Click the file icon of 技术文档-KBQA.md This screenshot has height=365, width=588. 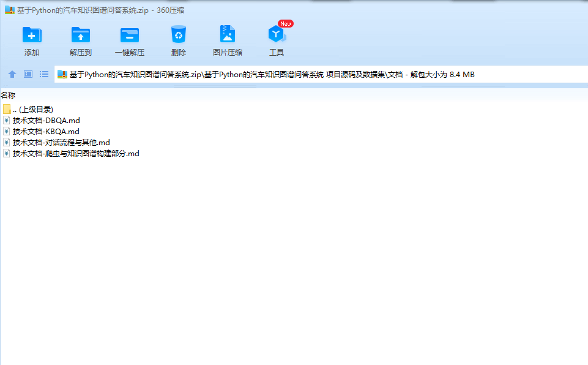[x=6, y=132]
